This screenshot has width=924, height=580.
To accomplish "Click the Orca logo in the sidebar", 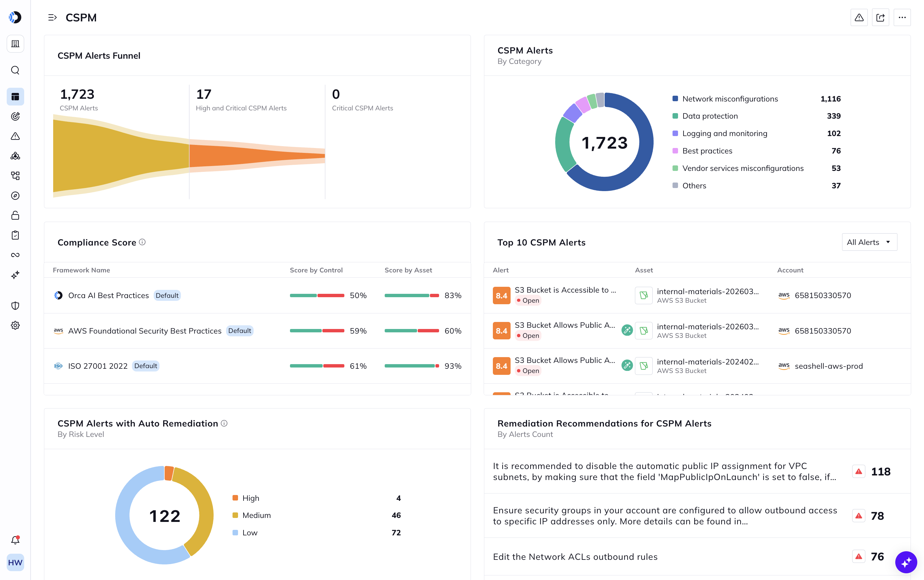I will pyautogui.click(x=15, y=17).
